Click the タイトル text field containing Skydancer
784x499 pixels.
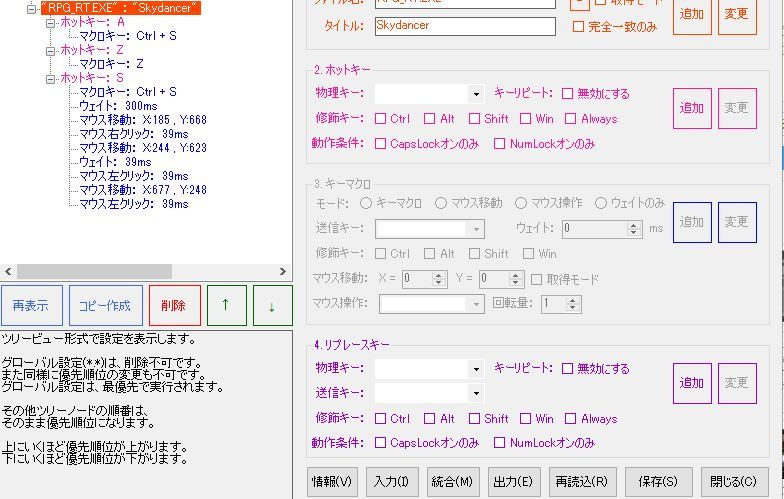point(465,26)
